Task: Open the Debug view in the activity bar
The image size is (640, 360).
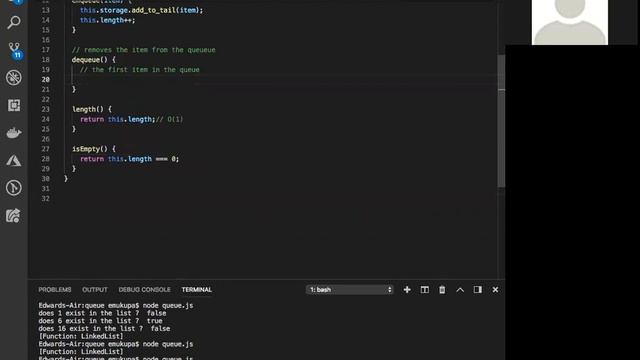Action: (x=14, y=78)
